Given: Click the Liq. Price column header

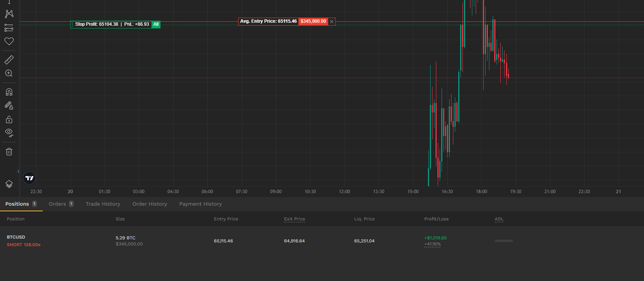Looking at the screenshot, I should 364,219.
